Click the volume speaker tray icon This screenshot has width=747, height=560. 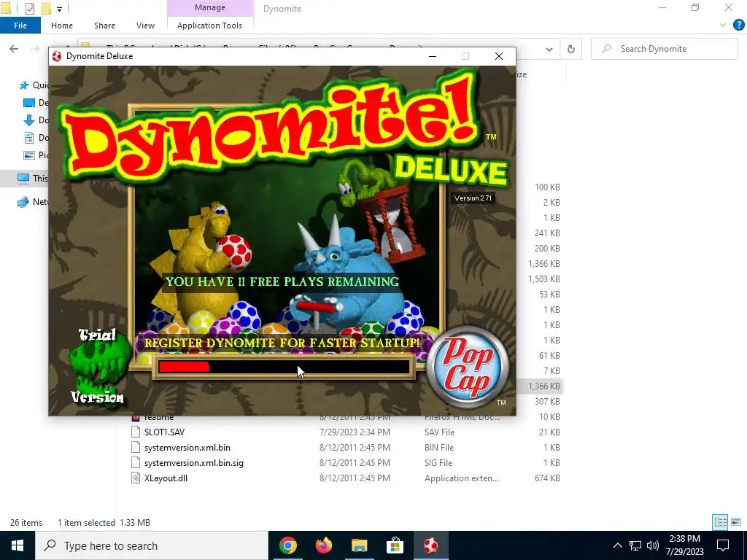pos(653,545)
